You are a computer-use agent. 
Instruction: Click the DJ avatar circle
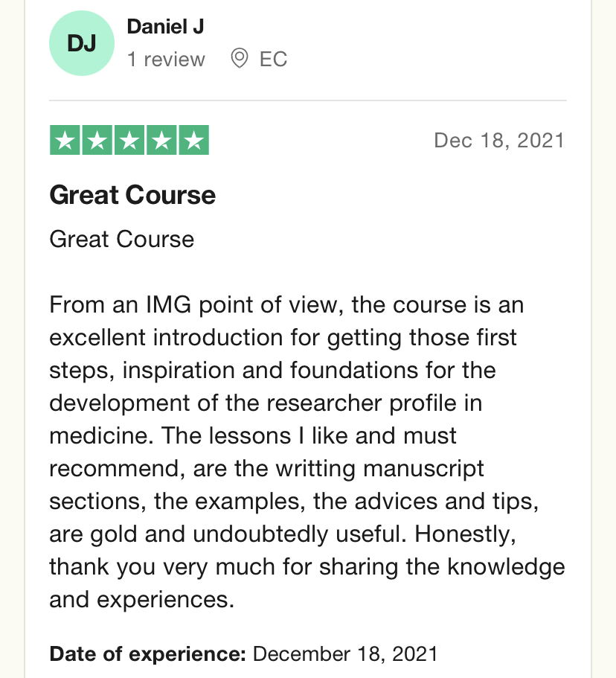point(82,43)
